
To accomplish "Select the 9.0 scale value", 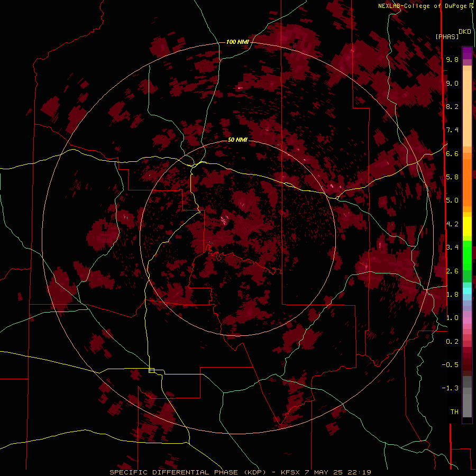I will tap(452, 83).
